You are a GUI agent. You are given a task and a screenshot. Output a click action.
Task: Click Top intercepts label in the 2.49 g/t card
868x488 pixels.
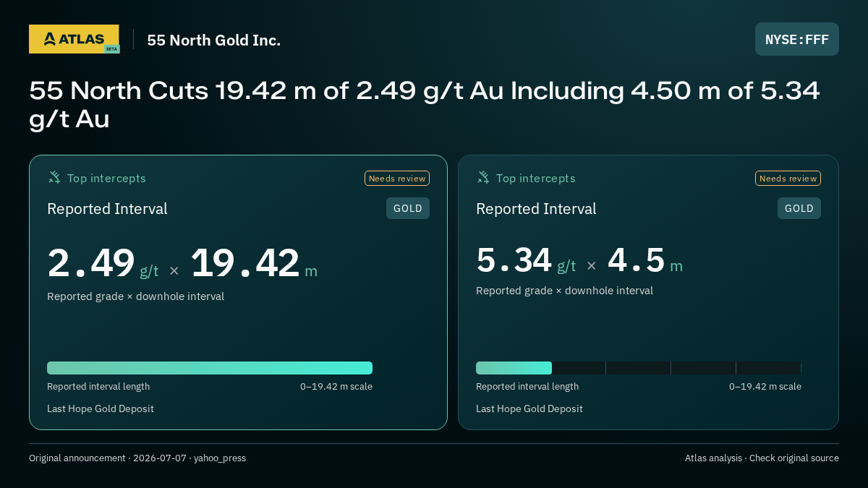[106, 178]
